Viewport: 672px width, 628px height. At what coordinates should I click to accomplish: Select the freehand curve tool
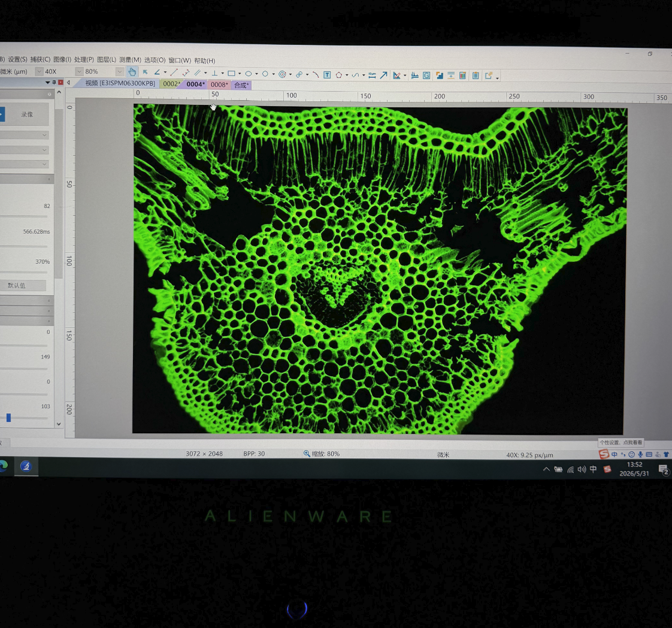(x=355, y=75)
